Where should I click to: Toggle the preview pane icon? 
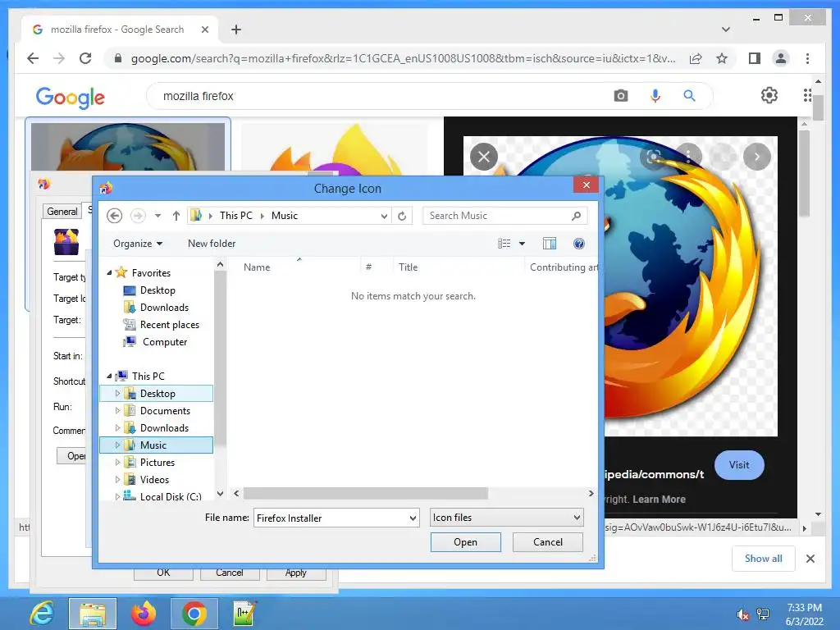pyautogui.click(x=550, y=244)
